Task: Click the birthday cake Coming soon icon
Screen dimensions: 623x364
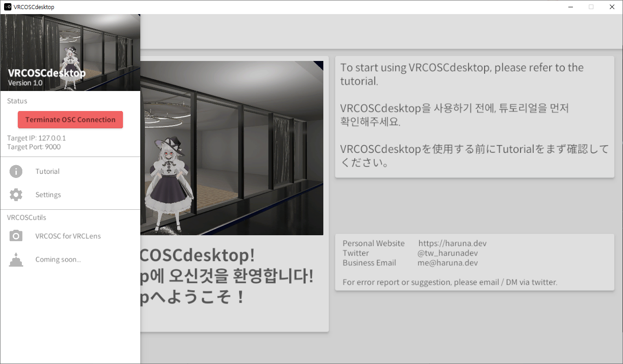Action: (16, 259)
